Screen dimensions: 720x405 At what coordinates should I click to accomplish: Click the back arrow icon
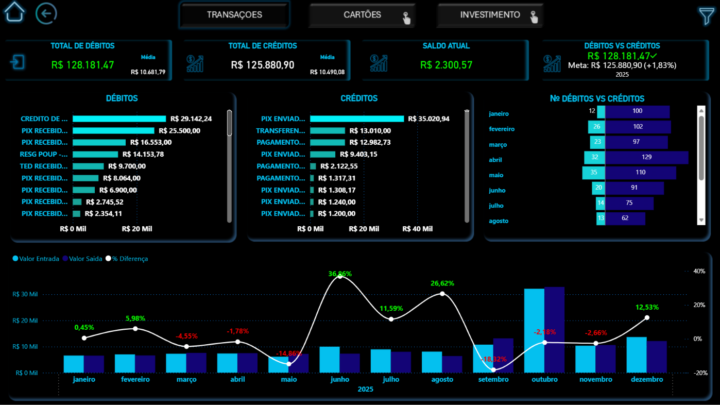tap(46, 13)
